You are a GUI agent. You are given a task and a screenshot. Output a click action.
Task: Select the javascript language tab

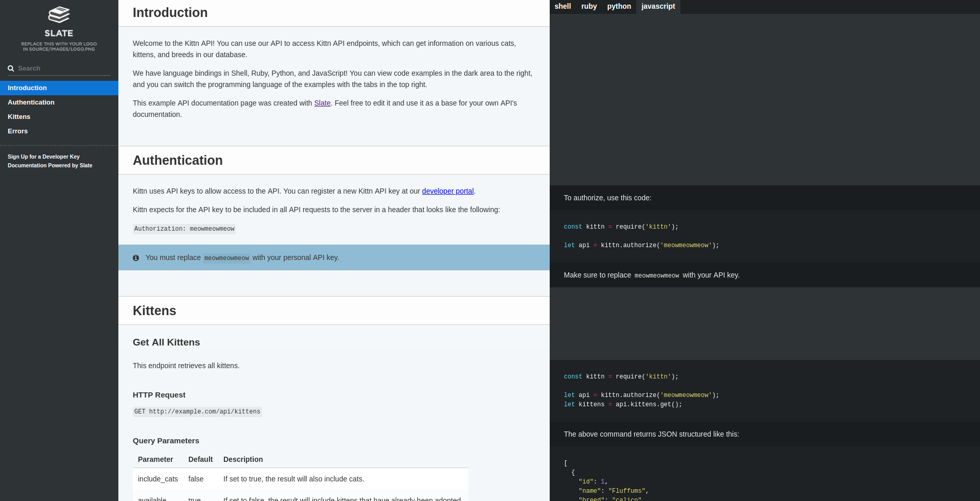(658, 7)
